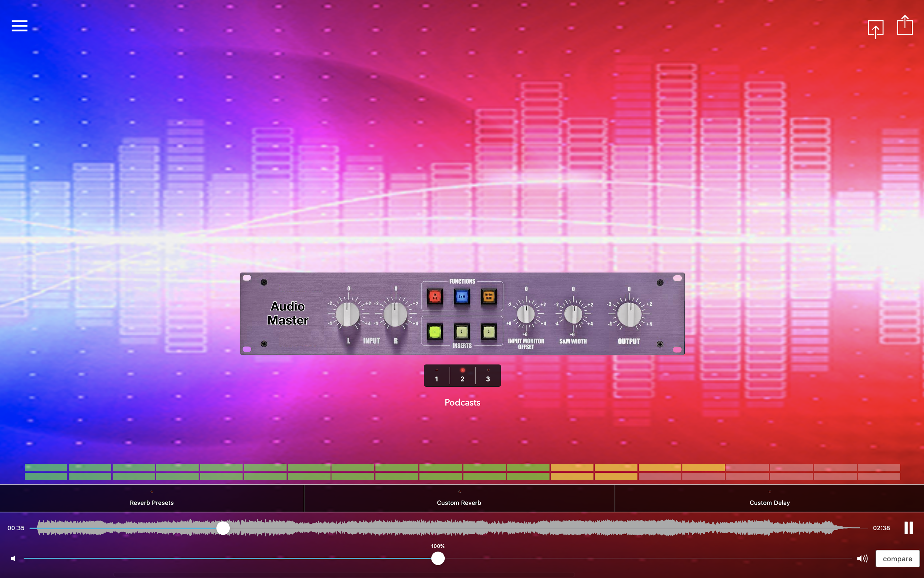Screen dimensions: 924x578
Task: Open the hamburger menu
Action: (x=20, y=26)
